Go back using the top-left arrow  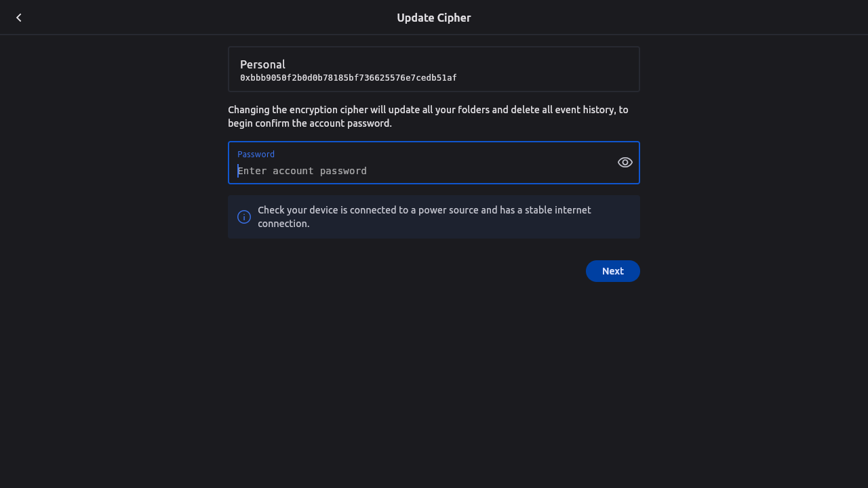click(19, 18)
